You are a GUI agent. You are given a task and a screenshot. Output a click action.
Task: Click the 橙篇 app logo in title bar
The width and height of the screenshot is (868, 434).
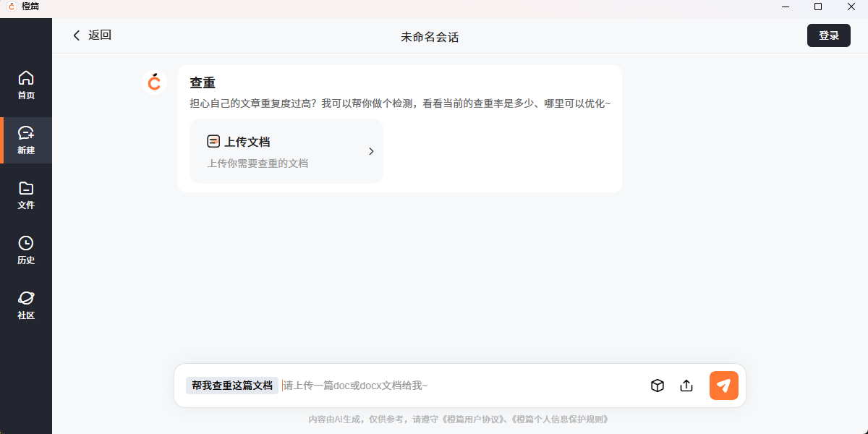[12, 7]
